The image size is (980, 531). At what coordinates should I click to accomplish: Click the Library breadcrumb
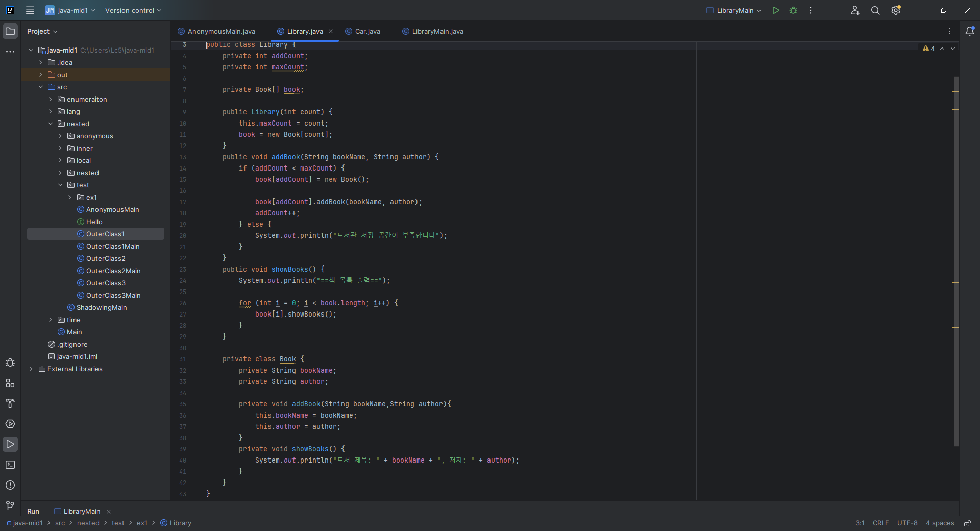click(x=176, y=523)
